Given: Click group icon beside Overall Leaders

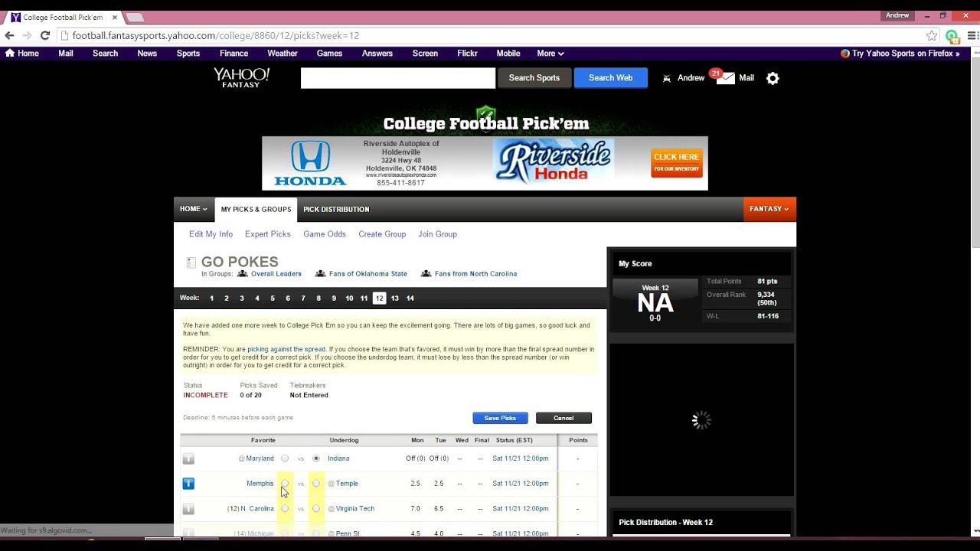Looking at the screenshot, I should (x=243, y=274).
